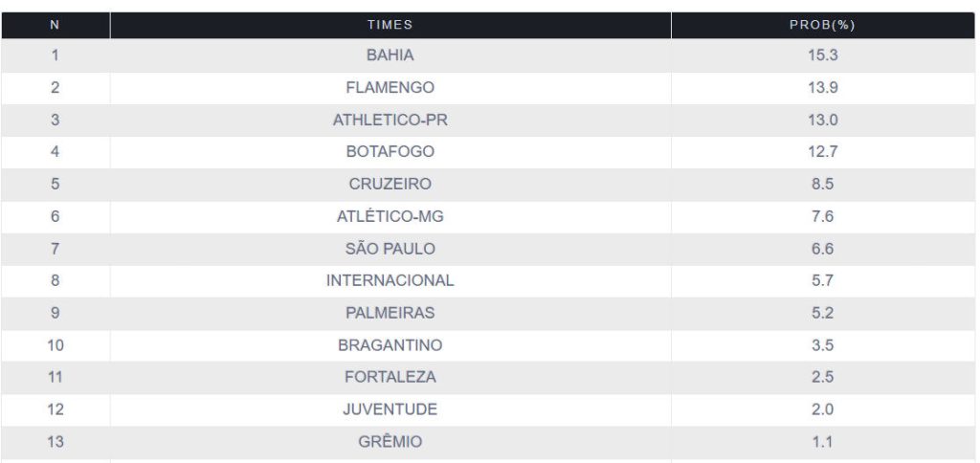Click the PALMEIRAS team cell
980x463 pixels.
point(390,313)
